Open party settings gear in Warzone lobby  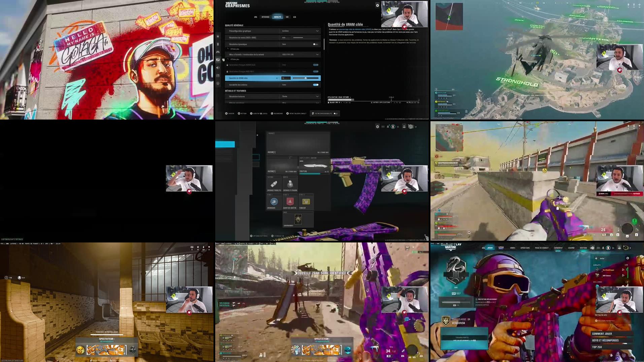coord(627,258)
